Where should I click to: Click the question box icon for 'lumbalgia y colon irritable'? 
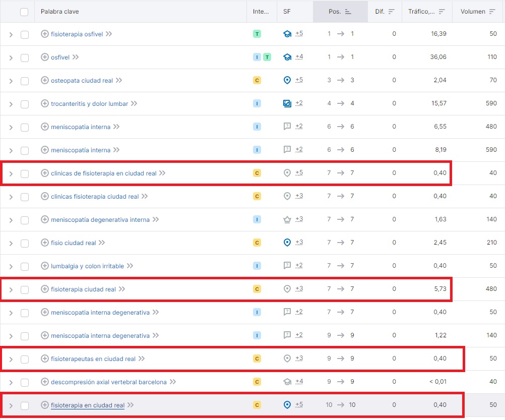point(287,266)
